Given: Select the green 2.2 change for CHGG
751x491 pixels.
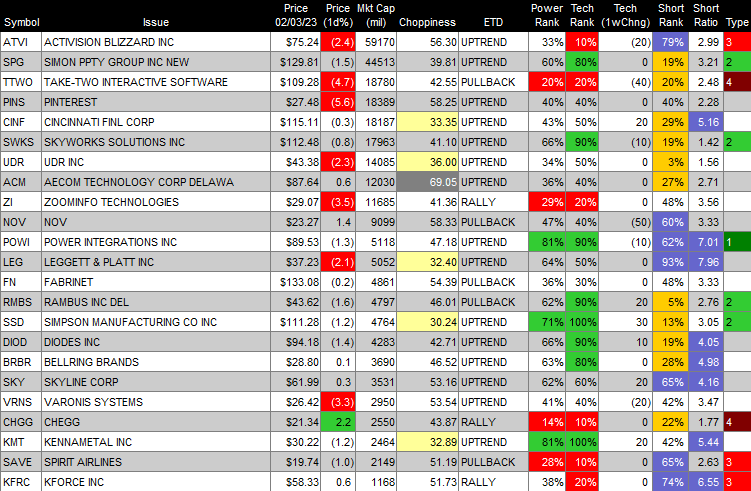Looking at the screenshot, I should pos(338,422).
